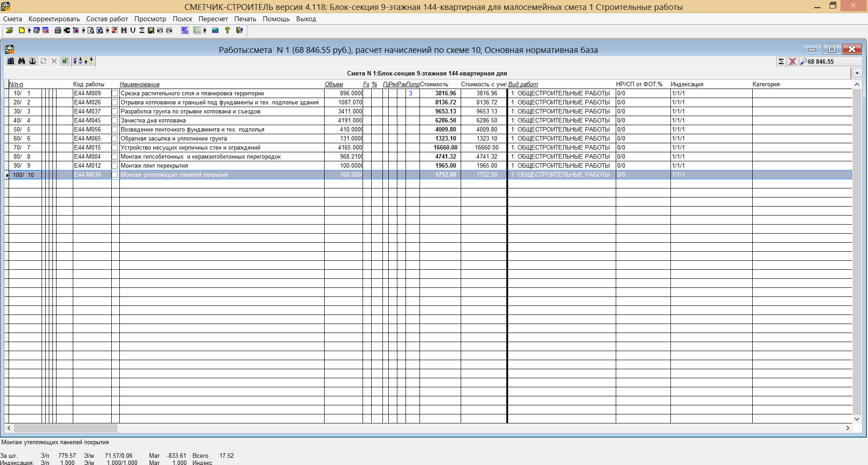The image size is (868, 465).
Task: Click the green table view icon
Action: pos(197,30)
